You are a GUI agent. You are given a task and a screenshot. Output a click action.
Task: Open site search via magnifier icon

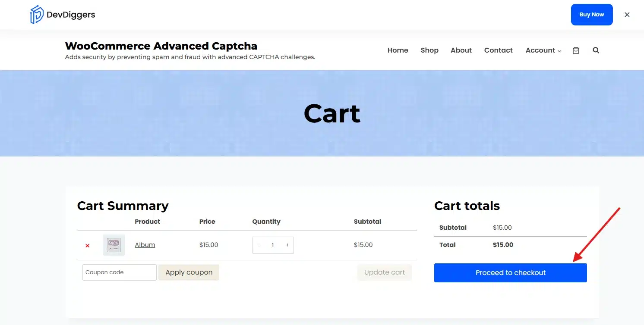pyautogui.click(x=596, y=50)
